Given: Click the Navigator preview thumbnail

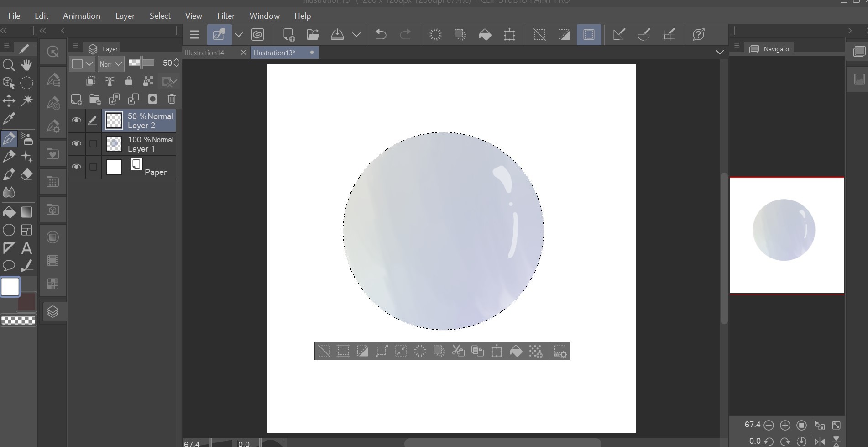Looking at the screenshot, I should [786, 235].
